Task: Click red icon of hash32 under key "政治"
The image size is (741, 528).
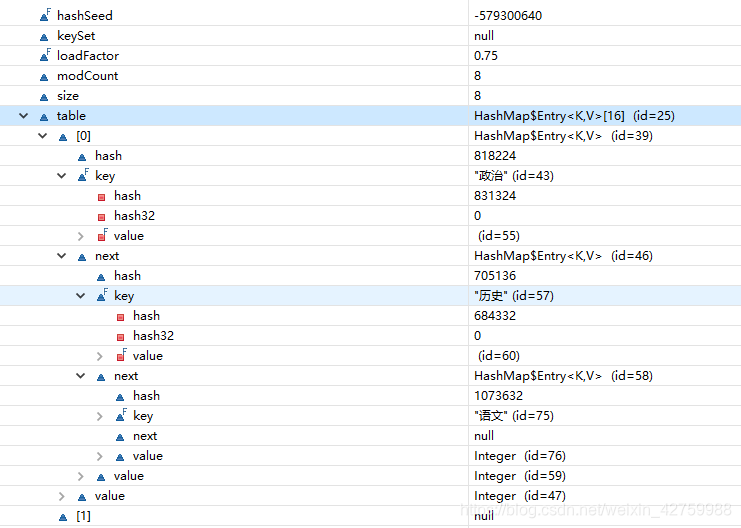Action: pos(102,217)
